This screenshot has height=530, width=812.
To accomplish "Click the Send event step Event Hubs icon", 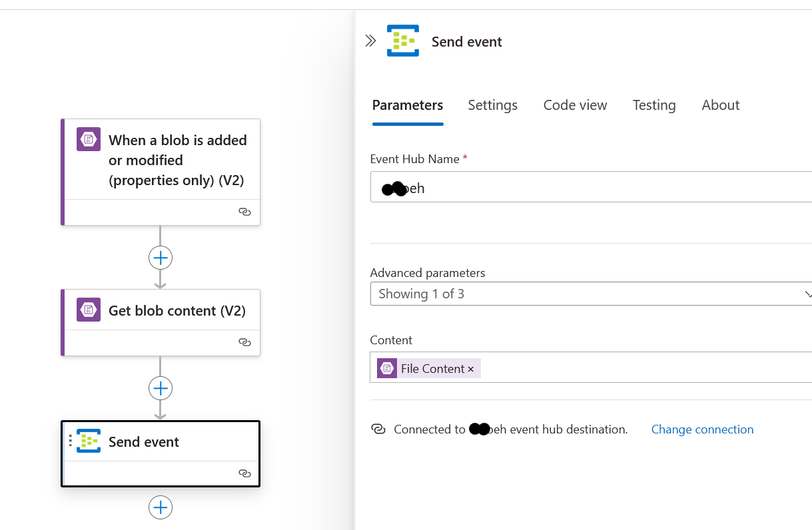I will click(x=89, y=441).
